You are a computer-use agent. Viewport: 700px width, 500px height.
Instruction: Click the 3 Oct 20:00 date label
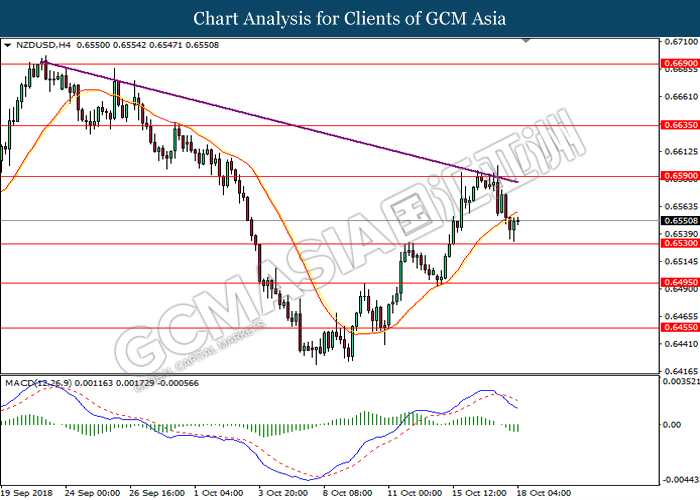[283, 493]
